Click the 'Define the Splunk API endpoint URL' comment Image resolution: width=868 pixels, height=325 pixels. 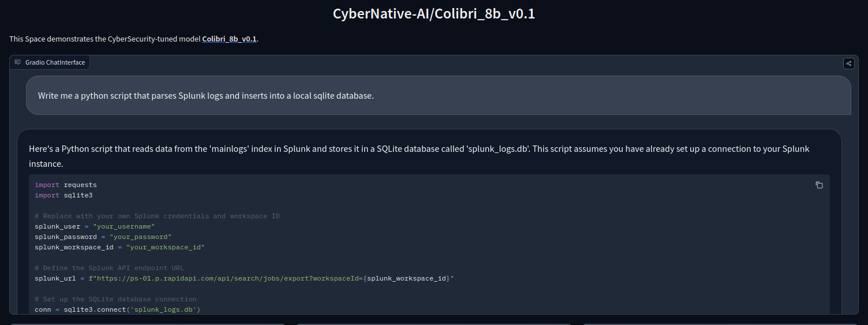point(109,268)
